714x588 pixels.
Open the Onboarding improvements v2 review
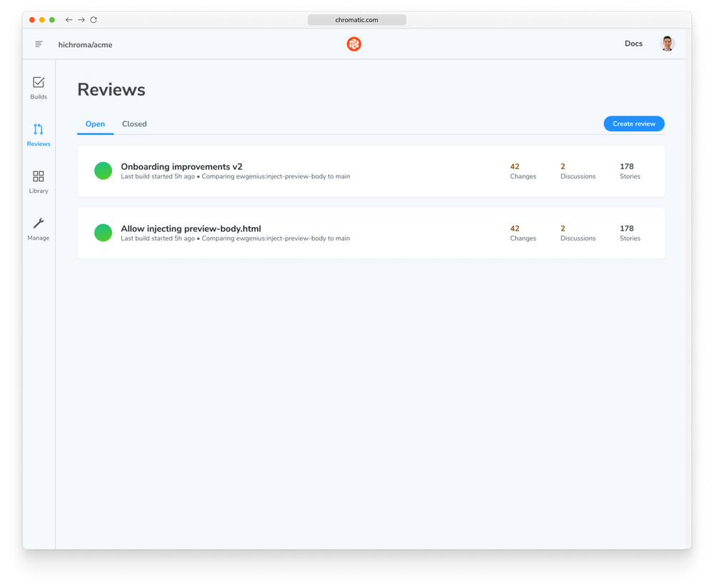(x=181, y=166)
